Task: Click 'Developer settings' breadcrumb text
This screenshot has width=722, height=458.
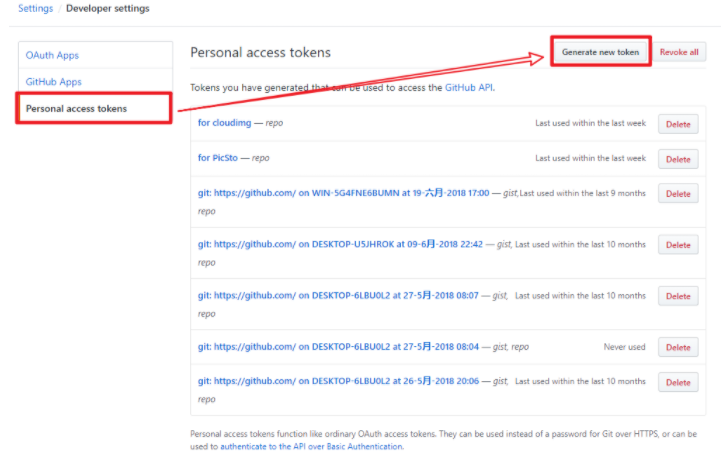Action: (108, 9)
